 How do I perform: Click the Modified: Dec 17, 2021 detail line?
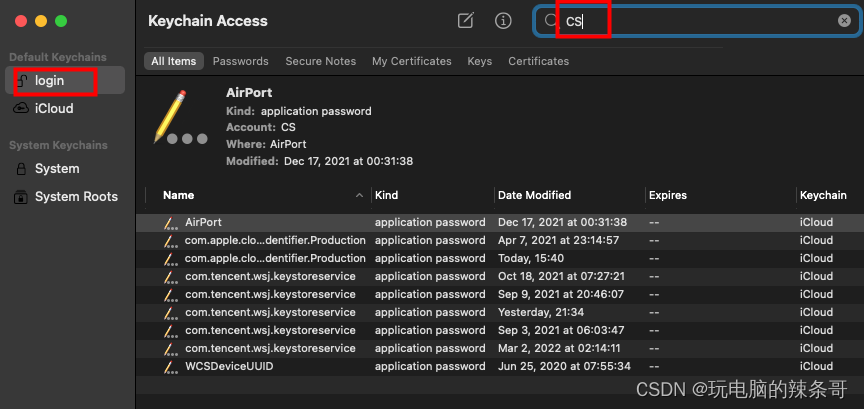(x=320, y=162)
